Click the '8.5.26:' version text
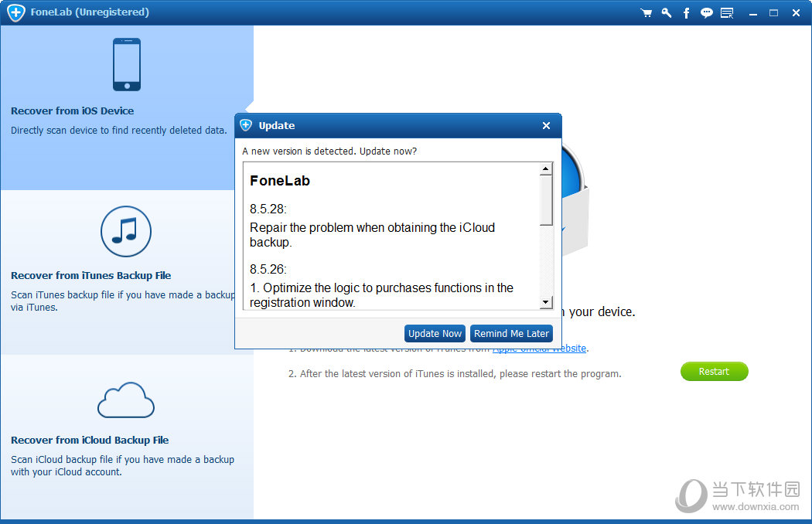 pyautogui.click(x=268, y=269)
